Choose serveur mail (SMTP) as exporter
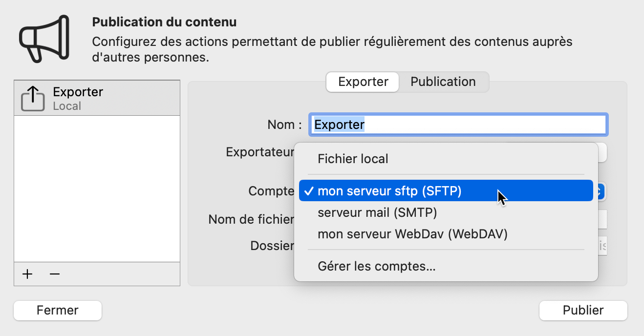The height and width of the screenshot is (336, 644). click(x=377, y=212)
